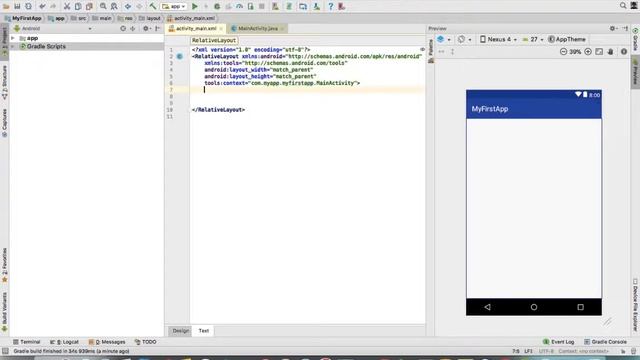Switch to the activity_main.xml editor tab
Screen dimensions: 640x360
pyautogui.click(x=196, y=29)
